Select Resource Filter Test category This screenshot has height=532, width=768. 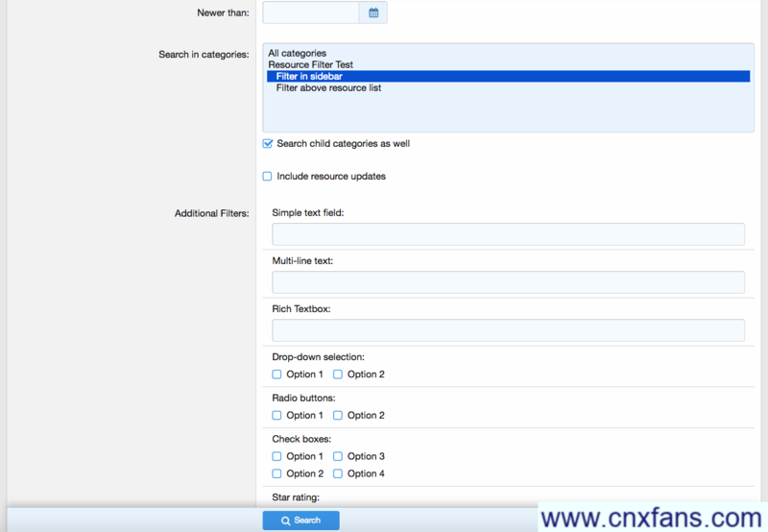508,64
